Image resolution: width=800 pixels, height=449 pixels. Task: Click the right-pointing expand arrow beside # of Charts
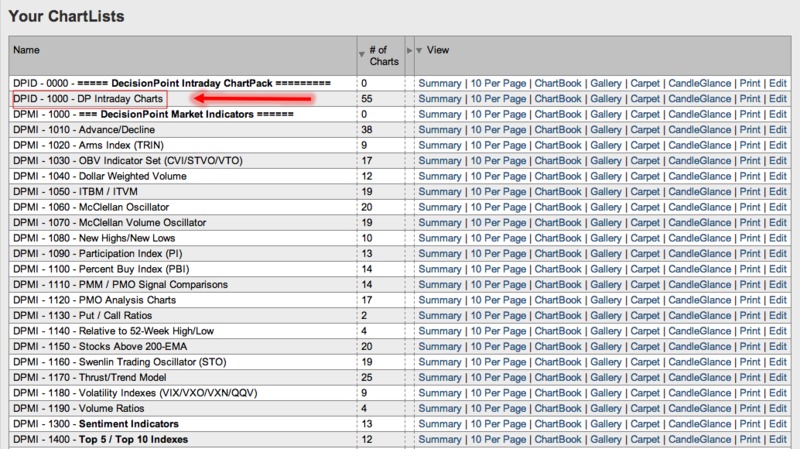point(409,51)
